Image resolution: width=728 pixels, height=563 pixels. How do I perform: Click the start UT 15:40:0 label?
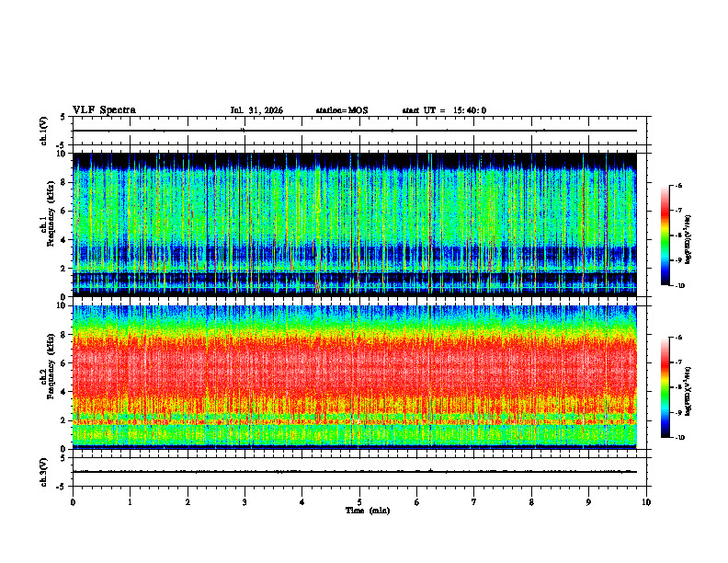(x=444, y=110)
